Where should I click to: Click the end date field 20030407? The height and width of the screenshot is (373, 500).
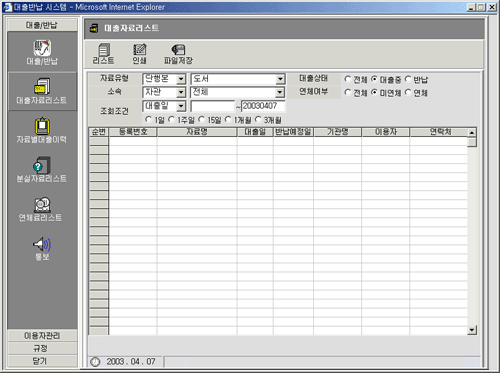click(263, 106)
